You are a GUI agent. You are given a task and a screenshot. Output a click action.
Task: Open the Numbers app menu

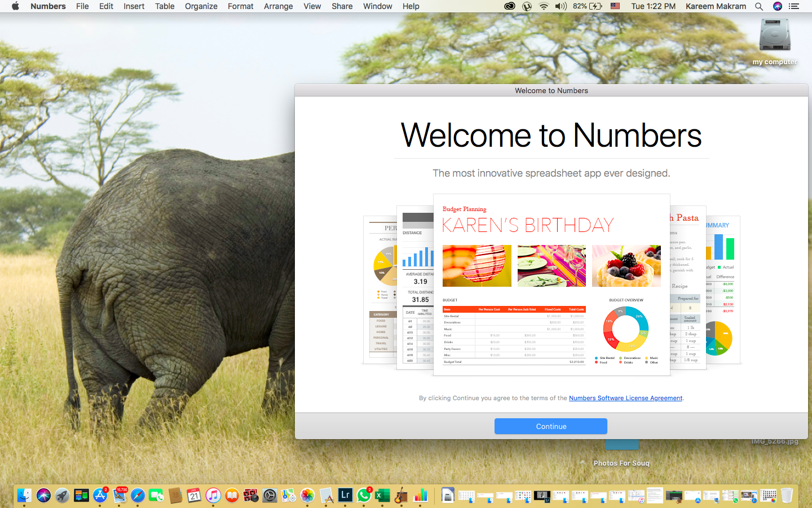pos(48,6)
